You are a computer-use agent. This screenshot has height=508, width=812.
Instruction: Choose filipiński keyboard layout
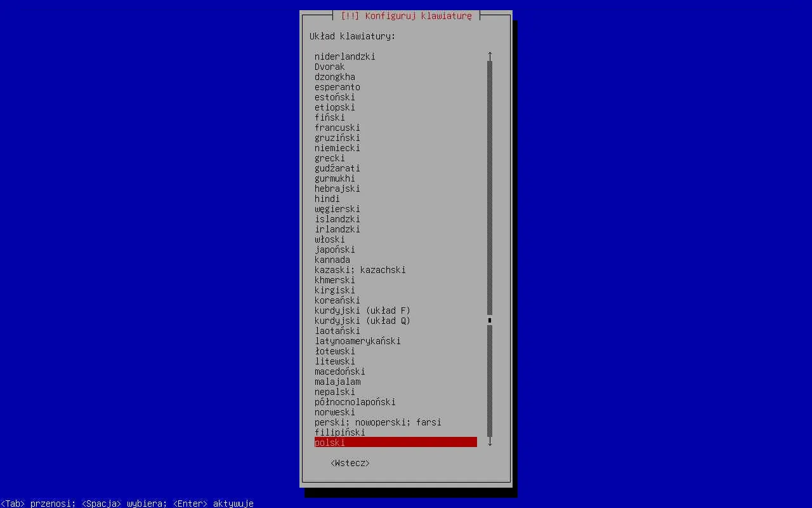396,432
